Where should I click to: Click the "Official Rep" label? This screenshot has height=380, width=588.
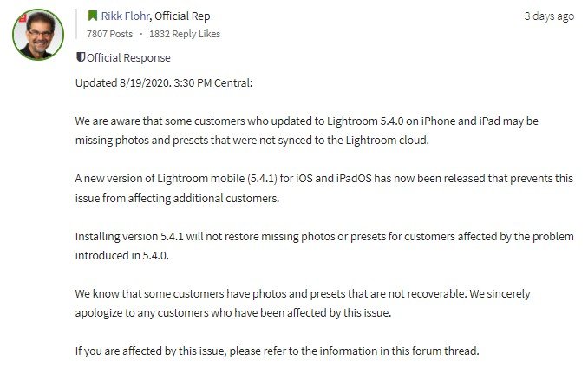click(x=182, y=16)
